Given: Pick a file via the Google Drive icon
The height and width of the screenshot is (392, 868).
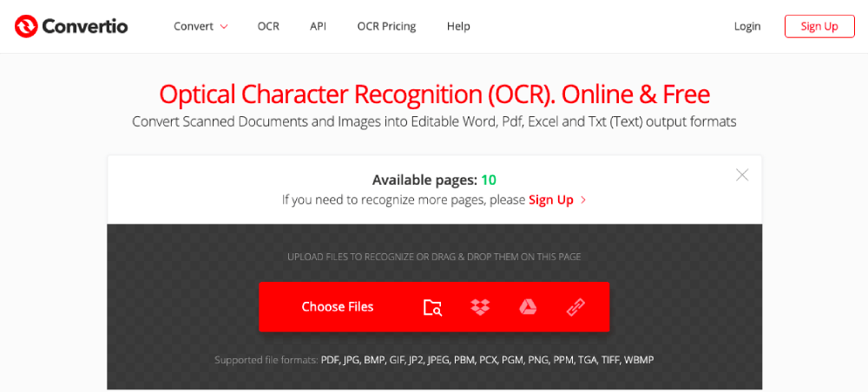Looking at the screenshot, I should [x=528, y=307].
